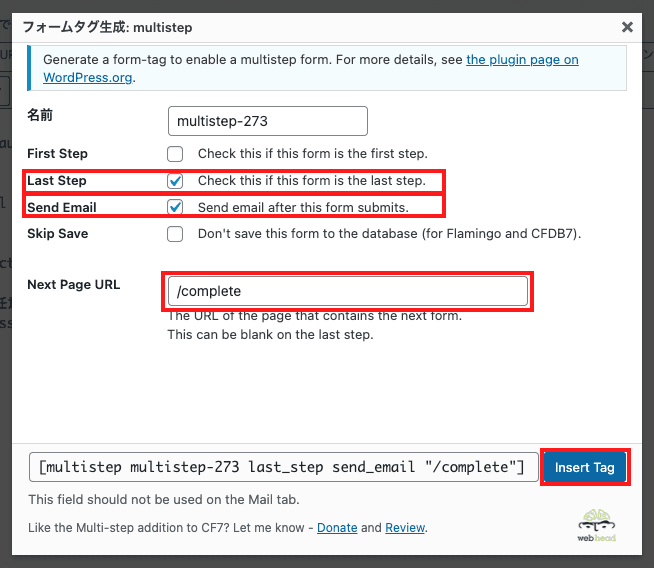The width and height of the screenshot is (654, 568).
Task: Select the generated multistep shortcode field
Action: coord(281,467)
